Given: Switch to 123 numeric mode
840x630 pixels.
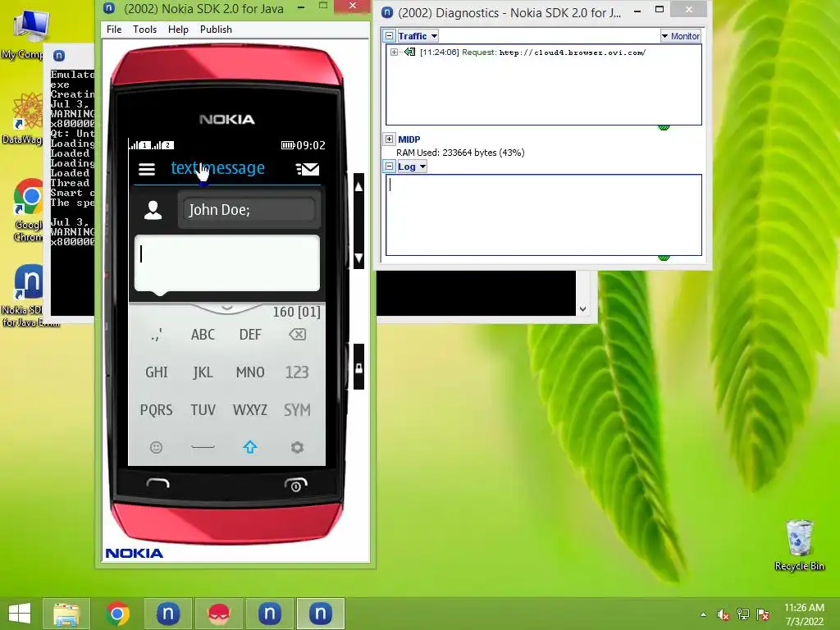Looking at the screenshot, I should point(297,372).
